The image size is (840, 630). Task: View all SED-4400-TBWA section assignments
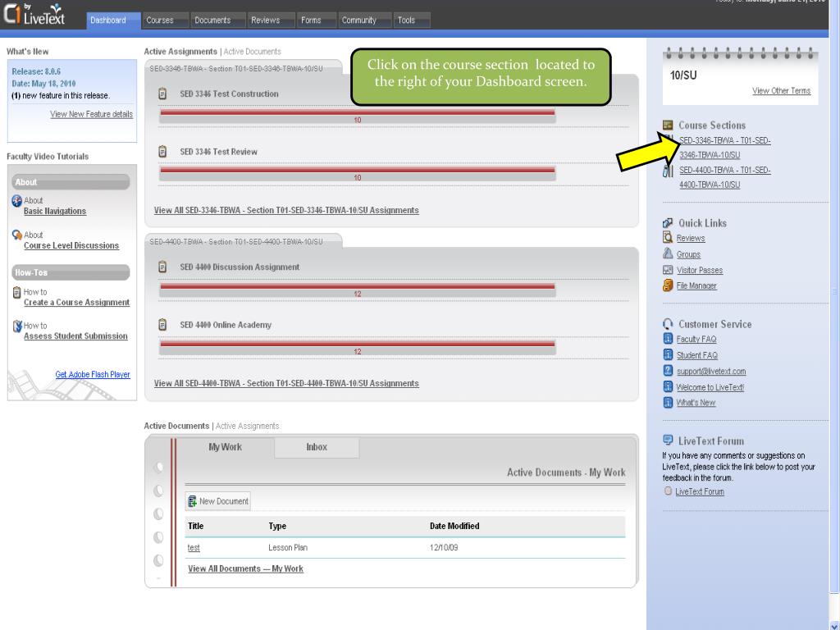point(286,383)
